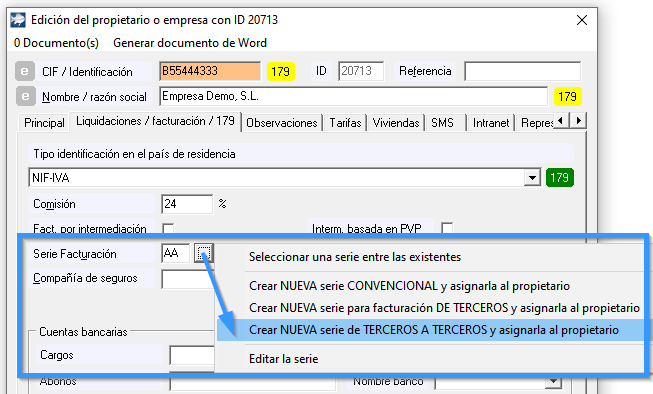
Task: Switch to Liquidaciones / facturación / 179 tab
Action: (155, 121)
